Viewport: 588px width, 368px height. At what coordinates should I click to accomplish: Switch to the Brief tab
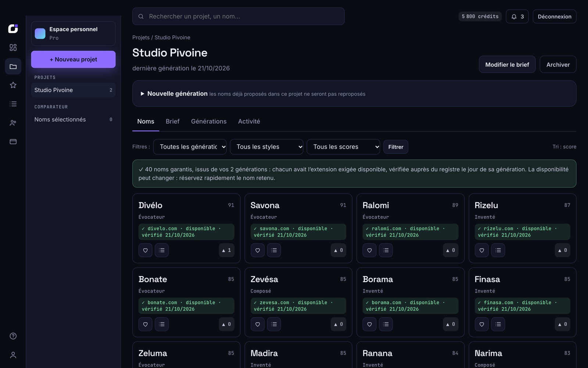coord(172,121)
